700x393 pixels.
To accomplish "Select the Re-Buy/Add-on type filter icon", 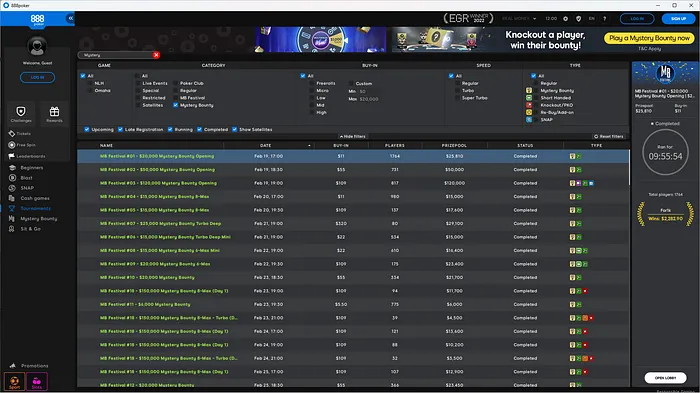I will click(529, 113).
